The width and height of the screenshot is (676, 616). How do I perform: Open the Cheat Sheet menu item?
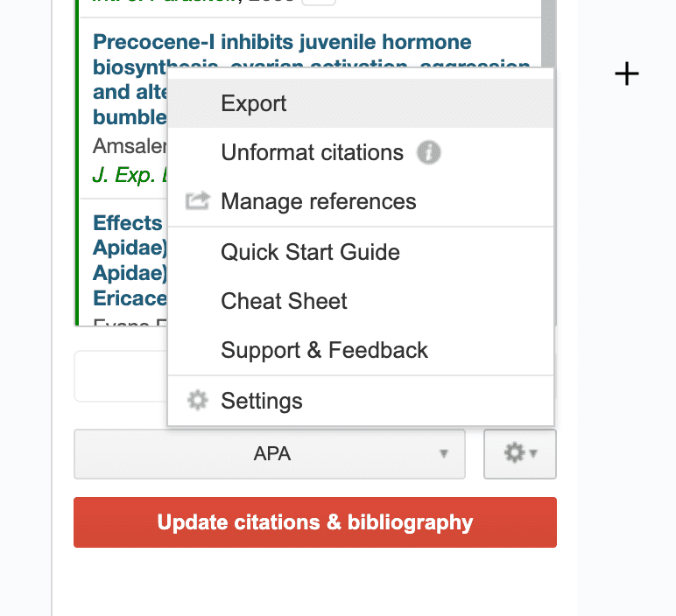(284, 302)
